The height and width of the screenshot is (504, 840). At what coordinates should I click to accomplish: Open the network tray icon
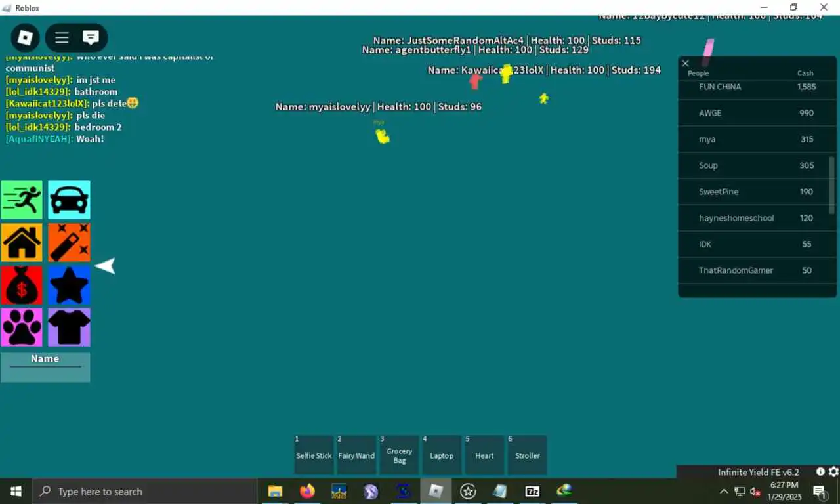(740, 491)
